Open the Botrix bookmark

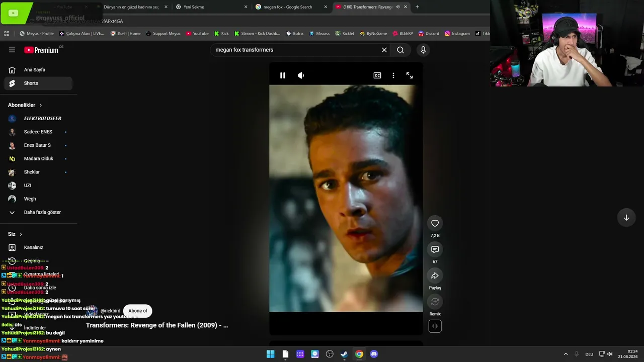point(295,34)
